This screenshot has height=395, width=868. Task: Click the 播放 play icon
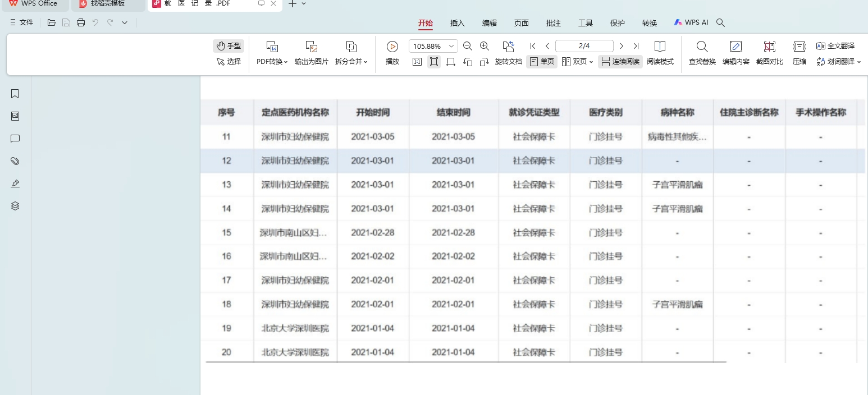pyautogui.click(x=392, y=47)
